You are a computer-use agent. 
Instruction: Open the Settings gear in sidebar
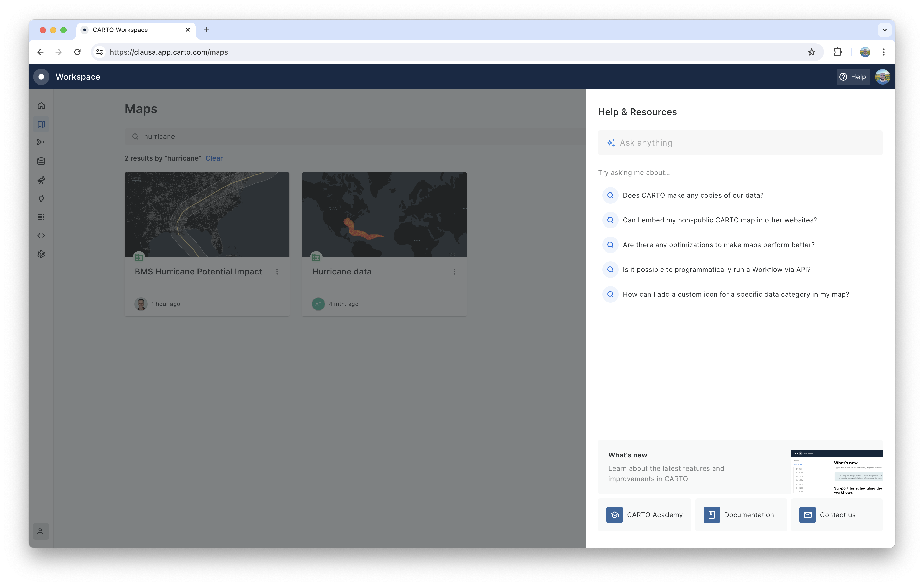(x=41, y=254)
